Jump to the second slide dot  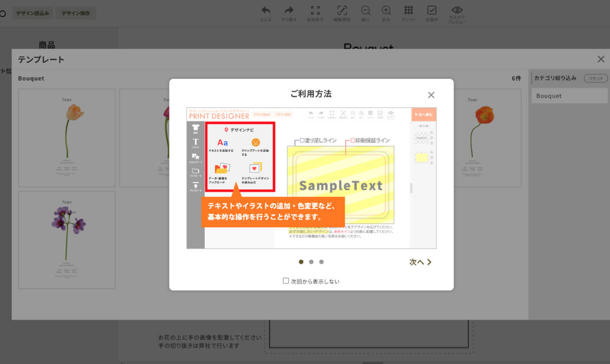point(311,262)
